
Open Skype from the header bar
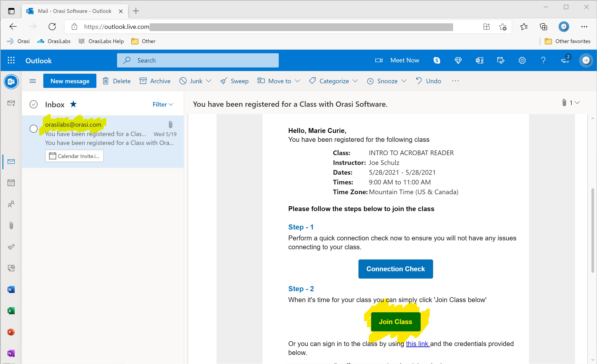tap(437, 60)
